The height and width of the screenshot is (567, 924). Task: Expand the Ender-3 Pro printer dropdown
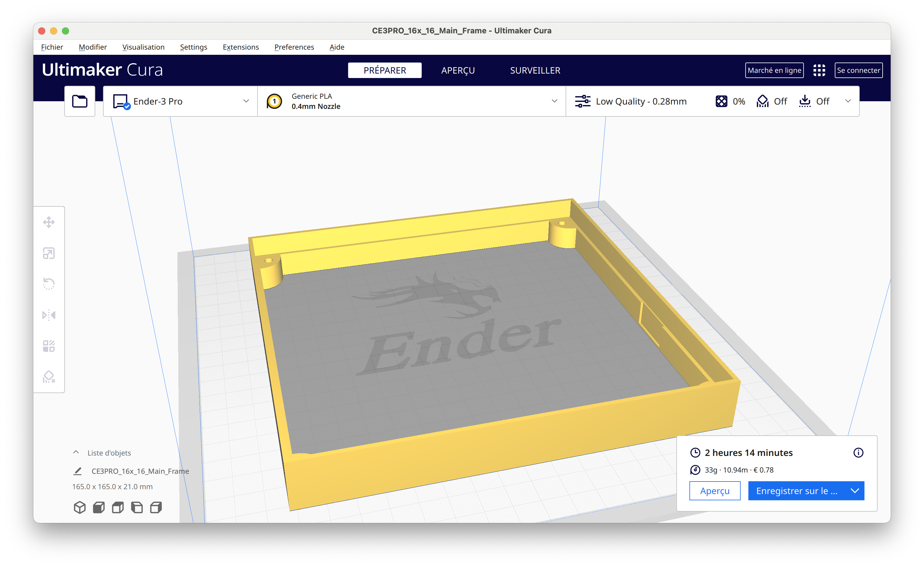pos(180,101)
